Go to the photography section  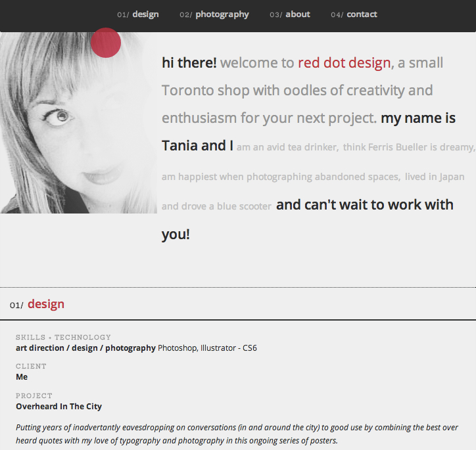pyautogui.click(x=214, y=14)
